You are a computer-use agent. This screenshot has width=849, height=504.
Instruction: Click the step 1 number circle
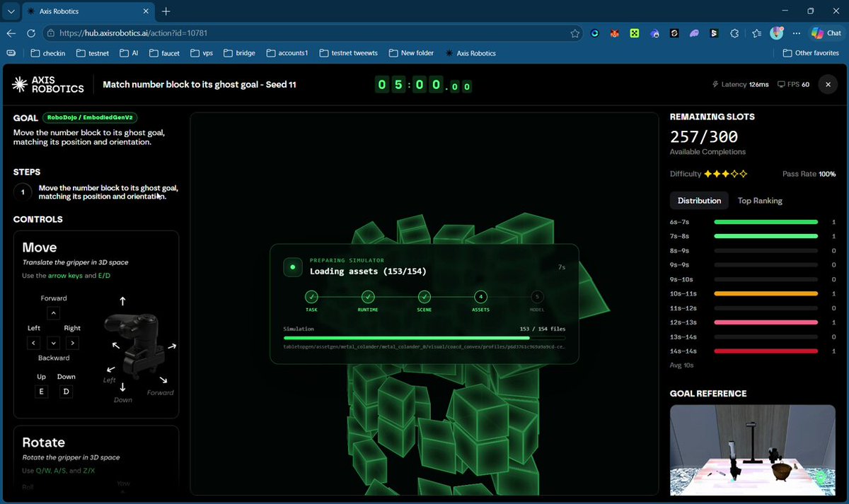pyautogui.click(x=23, y=192)
